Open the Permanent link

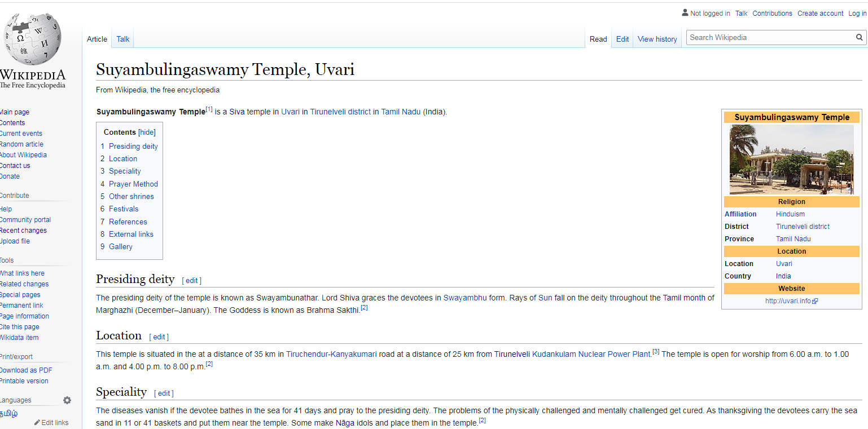(x=21, y=306)
